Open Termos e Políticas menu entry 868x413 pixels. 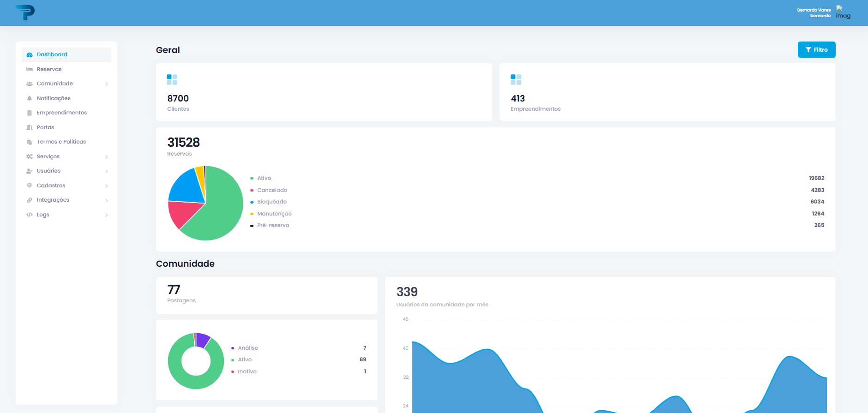point(66,142)
